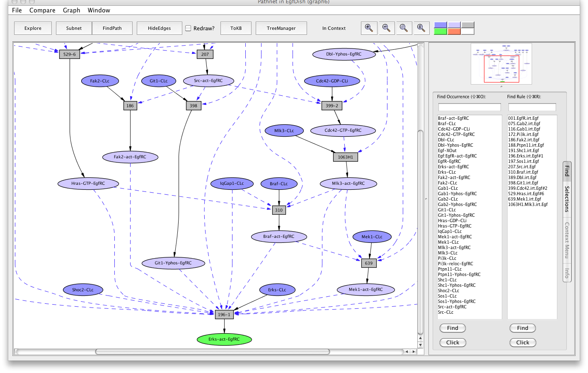Click the horizontal scrollbar right arrow
This screenshot has width=588, height=373.
coord(414,351)
